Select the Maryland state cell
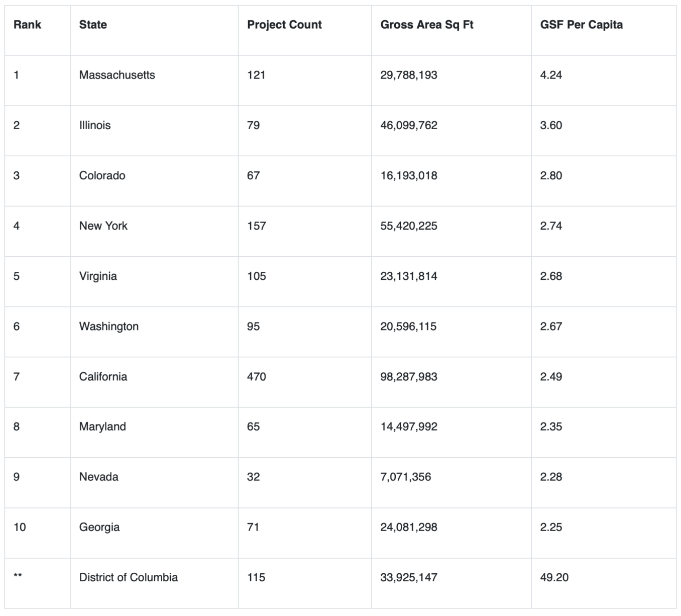This screenshot has width=681, height=616. coord(102,427)
